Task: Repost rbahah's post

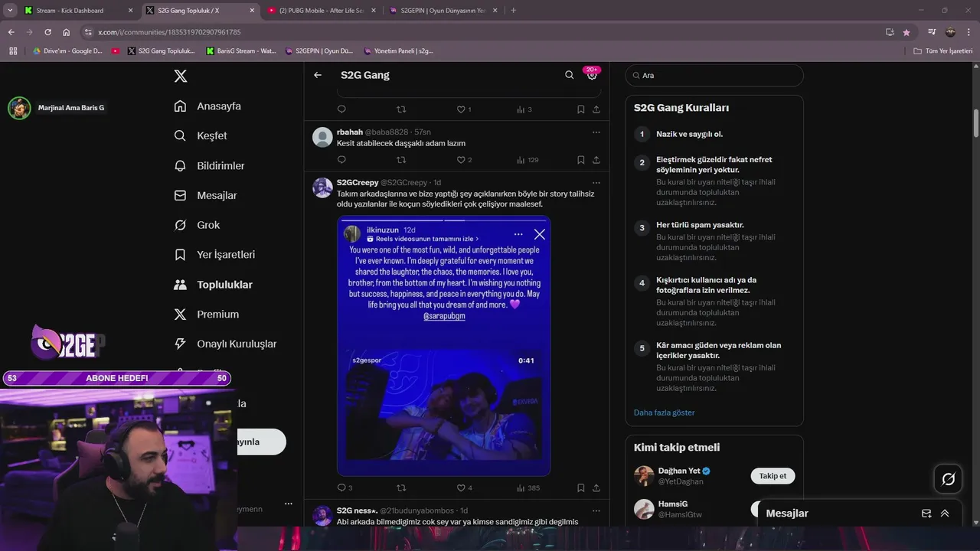Action: [401, 160]
